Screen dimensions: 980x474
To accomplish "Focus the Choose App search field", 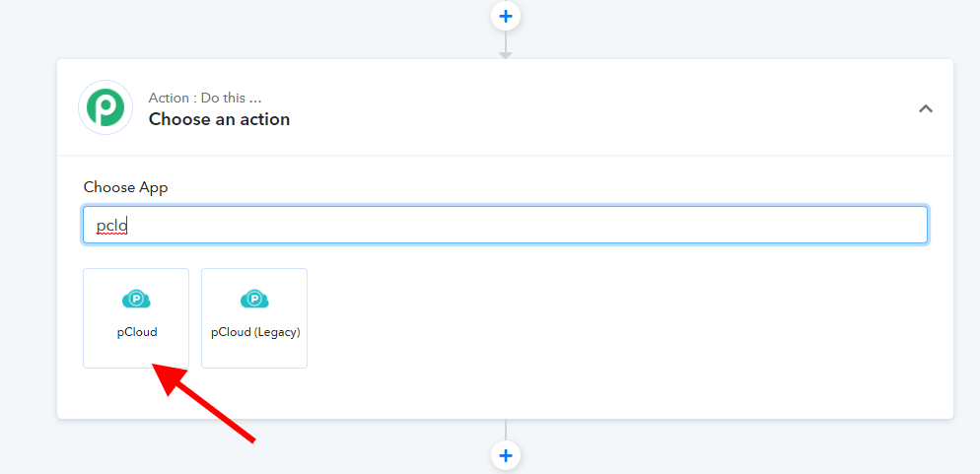I will [505, 225].
